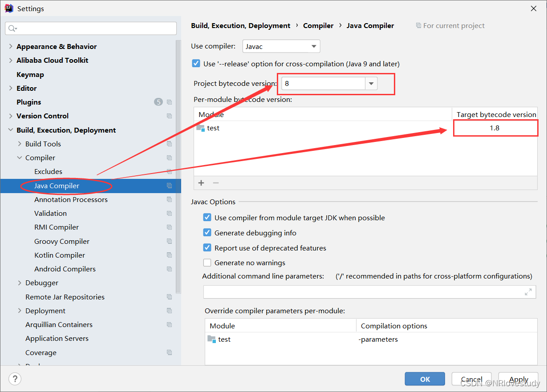Expand the Deployment node arrow
Screen dimensions: 547x392
[20, 311]
